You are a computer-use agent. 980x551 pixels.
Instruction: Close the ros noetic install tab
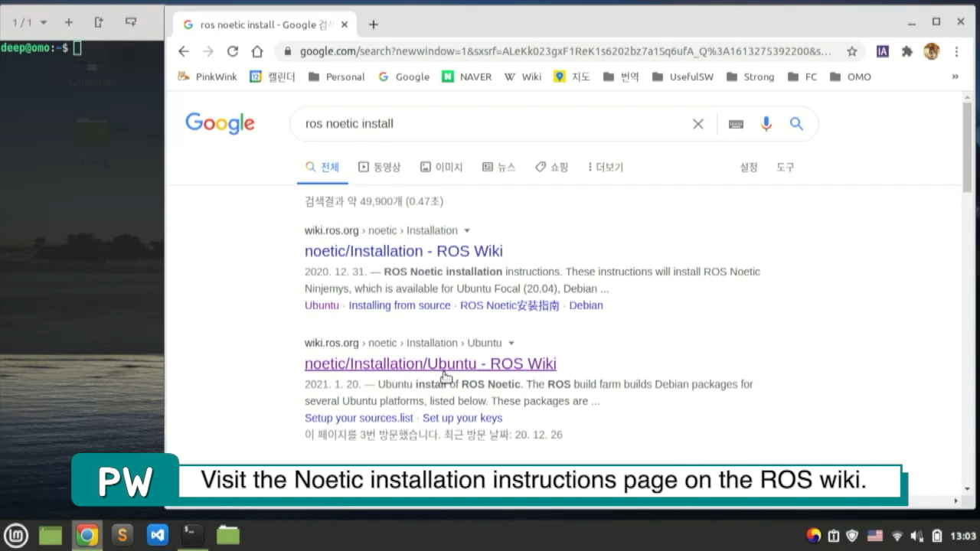click(x=345, y=24)
